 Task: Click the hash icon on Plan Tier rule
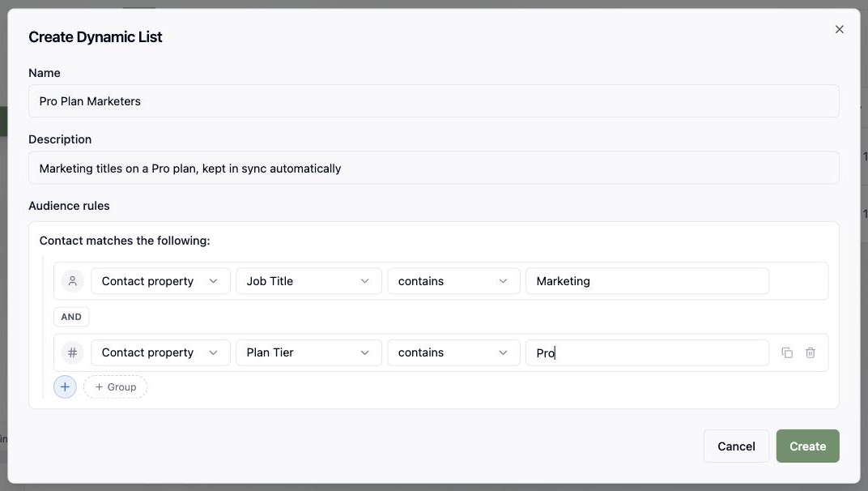click(73, 352)
